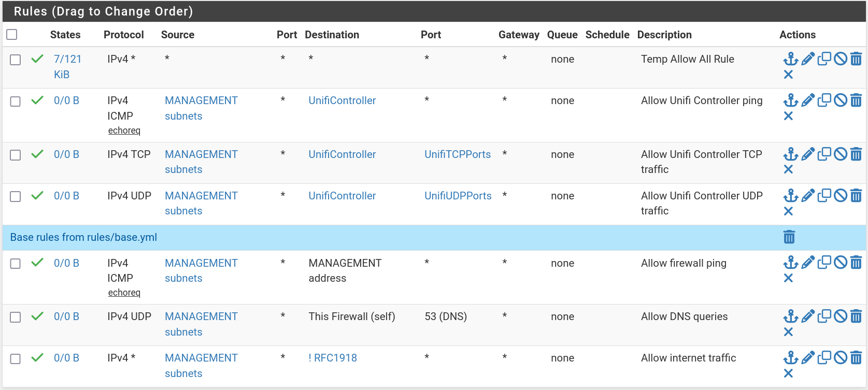Disable the Temp Allow All Rule
The image size is (868, 390).
coord(841,59)
